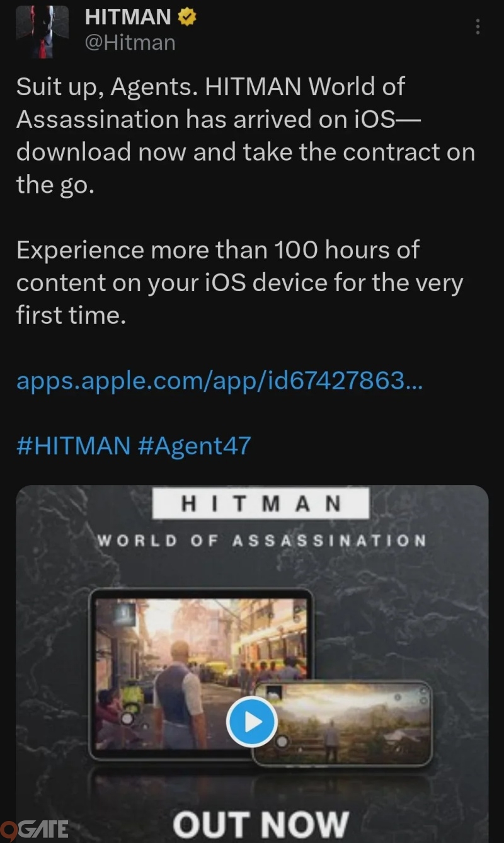This screenshot has height=843, width=504.
Task: Click the 'first time.' line of text
Action: coord(71,315)
